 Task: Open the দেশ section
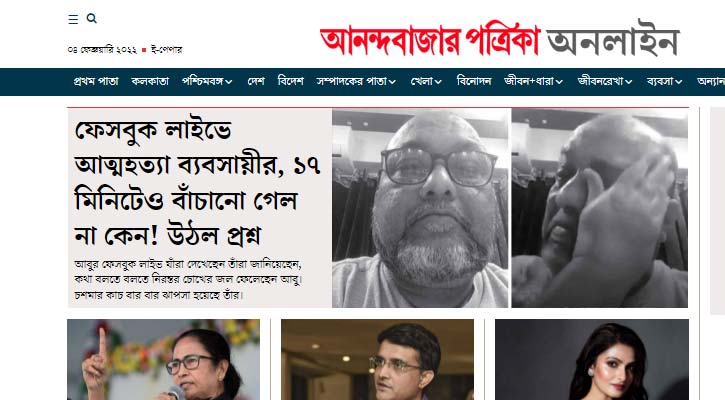coord(256,81)
